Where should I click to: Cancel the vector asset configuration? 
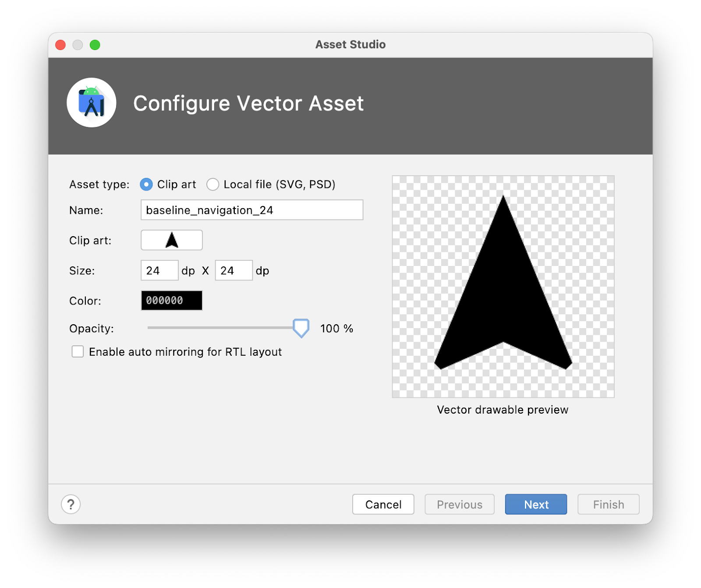[x=383, y=504]
